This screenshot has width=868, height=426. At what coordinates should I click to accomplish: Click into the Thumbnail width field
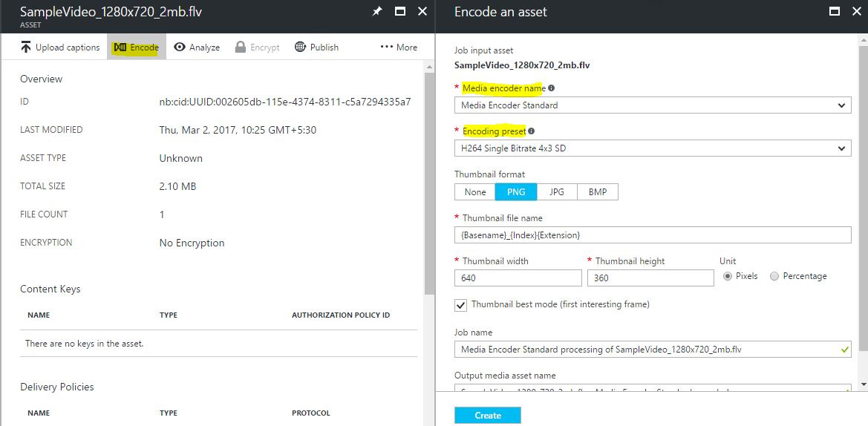[518, 278]
